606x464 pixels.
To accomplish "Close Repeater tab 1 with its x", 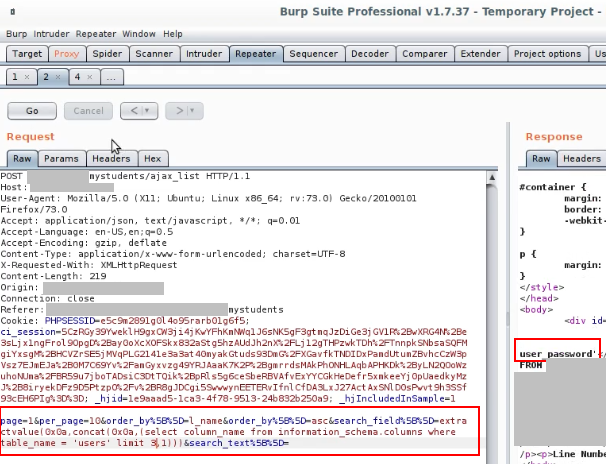I will click(x=27, y=77).
